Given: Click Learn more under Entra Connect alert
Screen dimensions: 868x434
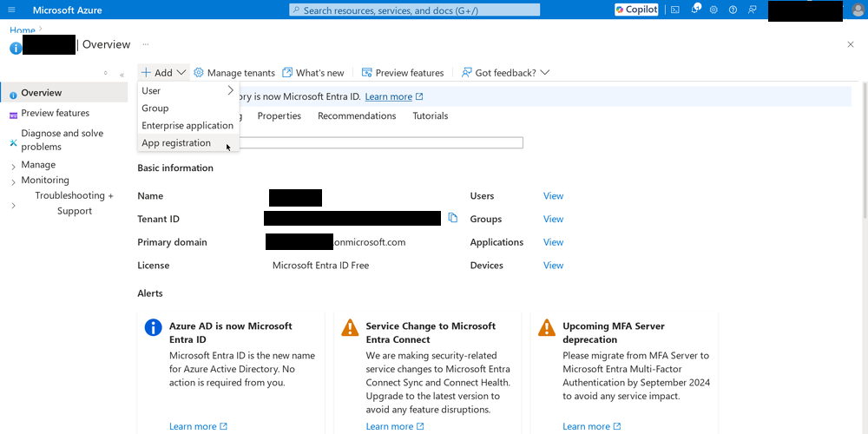Looking at the screenshot, I should click(x=395, y=426).
